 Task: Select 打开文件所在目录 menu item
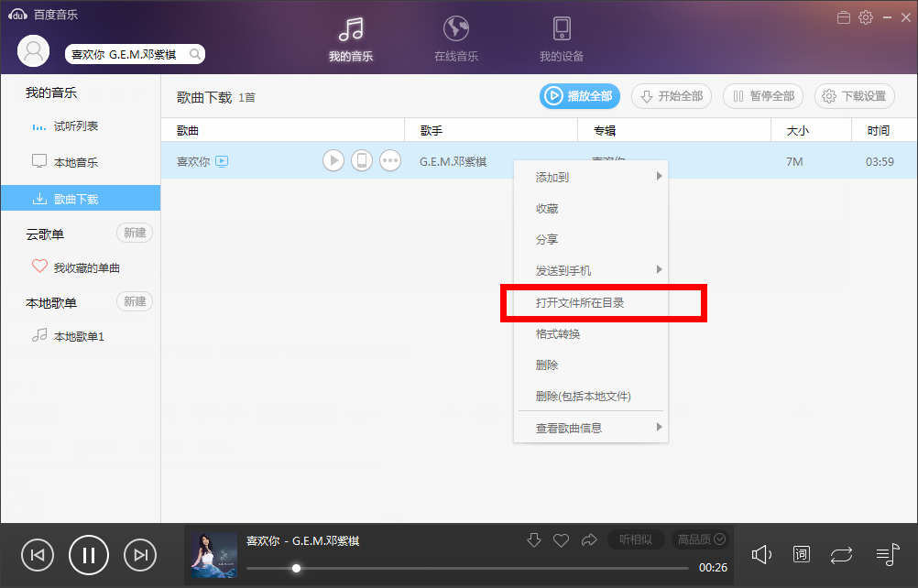591,302
